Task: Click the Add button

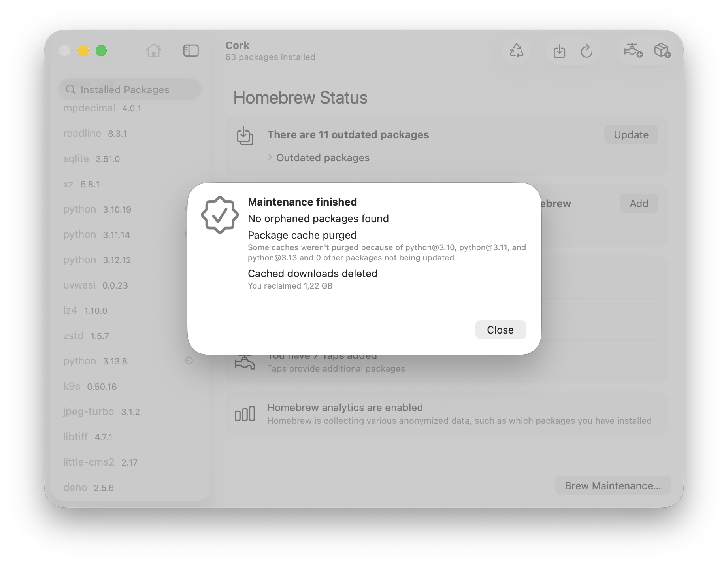Action: [639, 203]
